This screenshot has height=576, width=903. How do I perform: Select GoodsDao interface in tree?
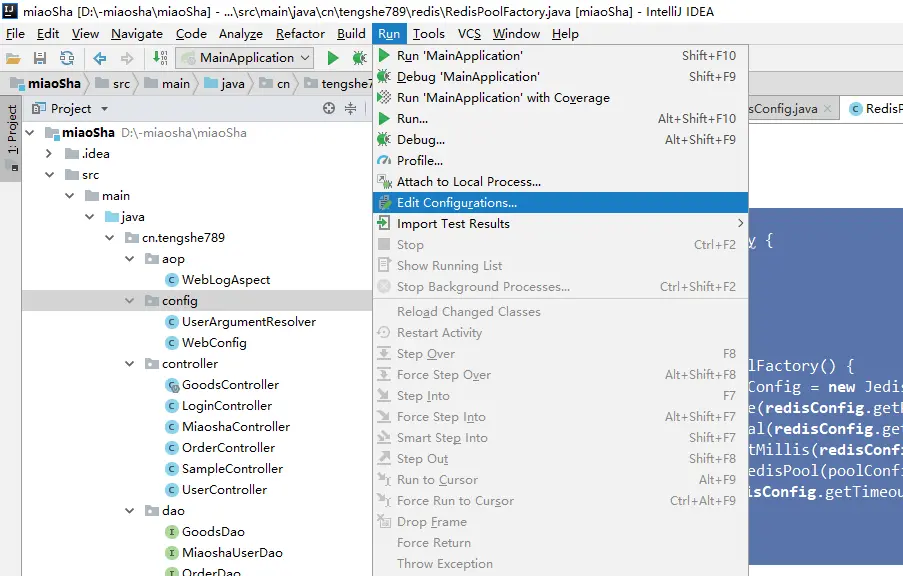pos(205,532)
